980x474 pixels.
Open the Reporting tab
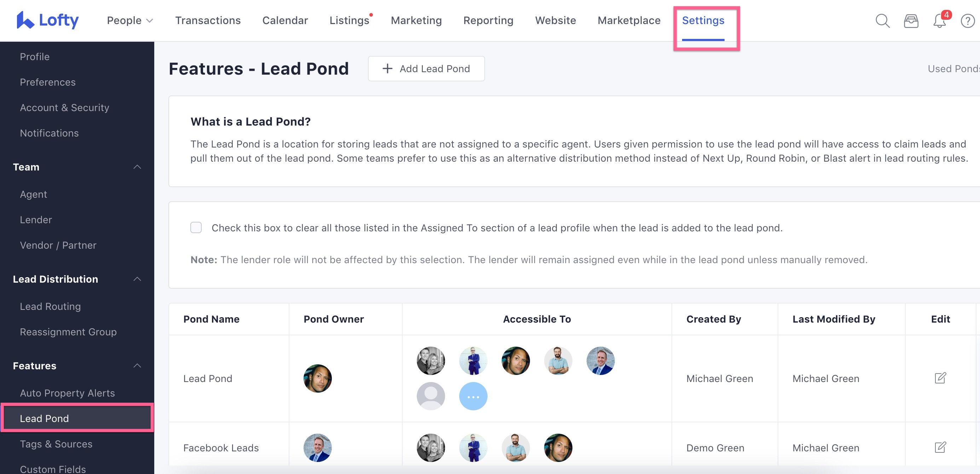pyautogui.click(x=488, y=21)
